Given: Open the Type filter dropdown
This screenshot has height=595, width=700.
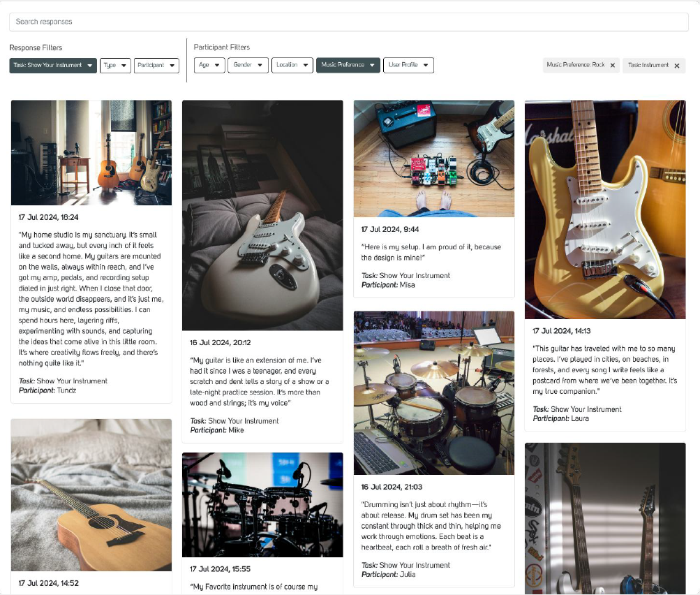Looking at the screenshot, I should [115, 65].
